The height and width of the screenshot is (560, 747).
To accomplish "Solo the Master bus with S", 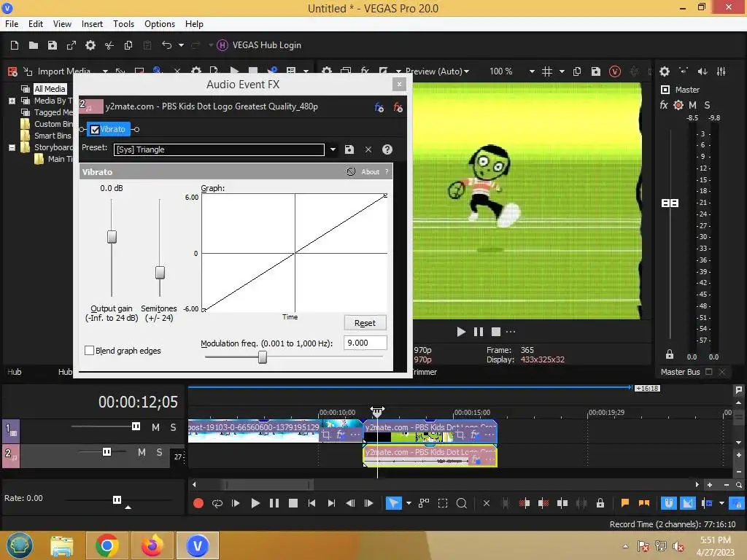I will [x=707, y=105].
